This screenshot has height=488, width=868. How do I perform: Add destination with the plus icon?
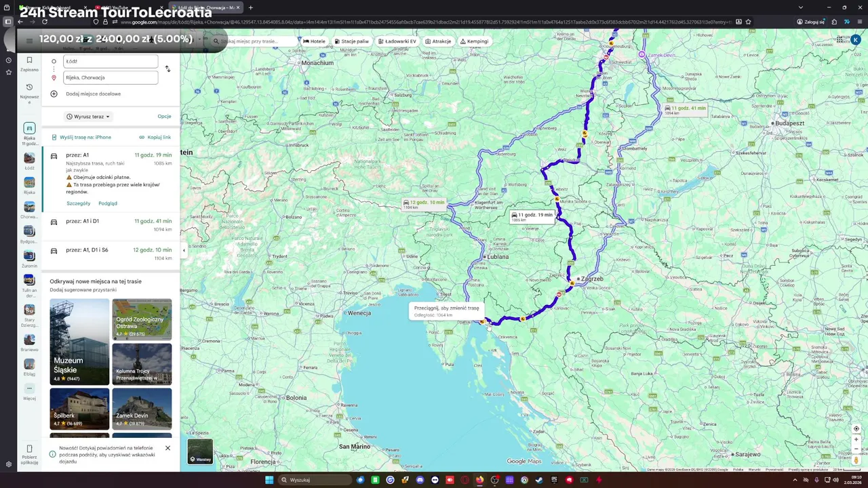[54, 94]
